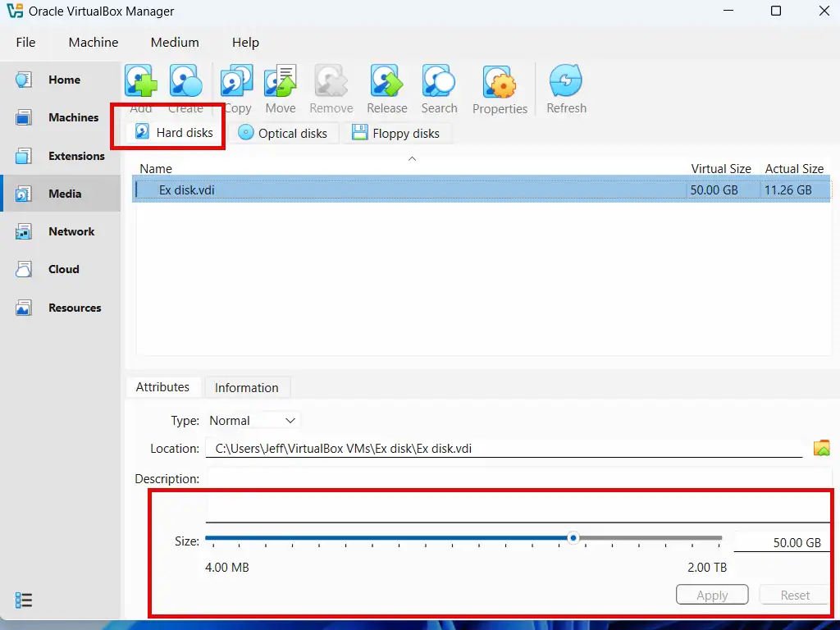Screen dimensions: 840x630
Task: Click the Create disk toolbar icon
Action: (x=186, y=82)
